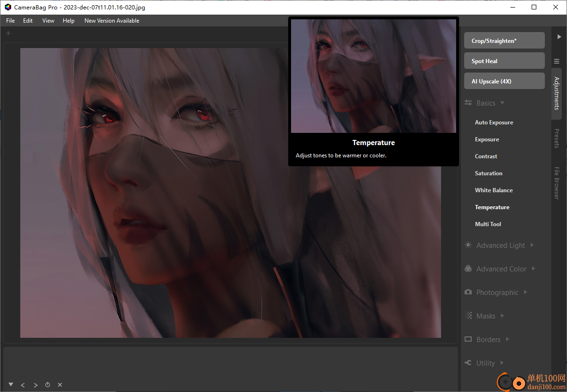Add the Exposure adjustment
Viewport: 567px width, 392px height.
(487, 139)
